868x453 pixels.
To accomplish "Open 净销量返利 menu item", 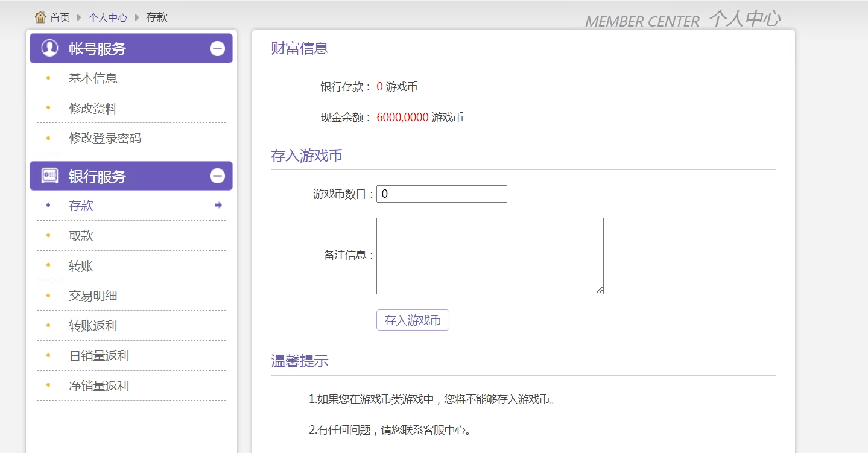I will (x=99, y=386).
